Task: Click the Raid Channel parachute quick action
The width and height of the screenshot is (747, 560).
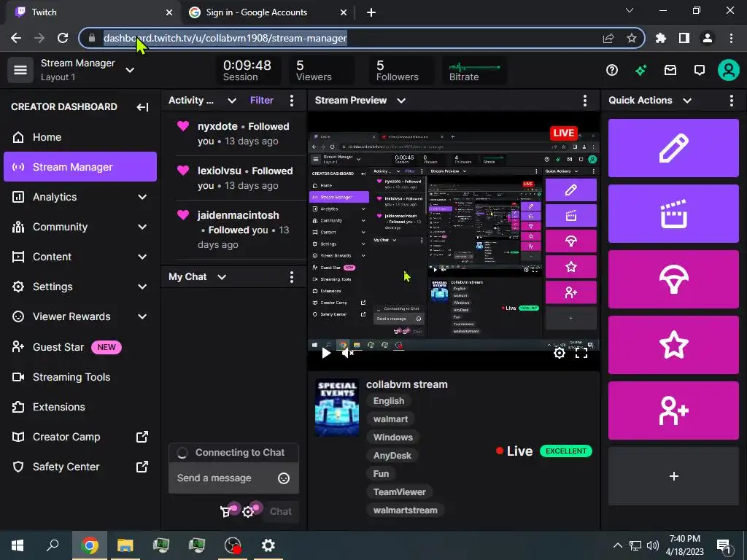Action: [673, 279]
